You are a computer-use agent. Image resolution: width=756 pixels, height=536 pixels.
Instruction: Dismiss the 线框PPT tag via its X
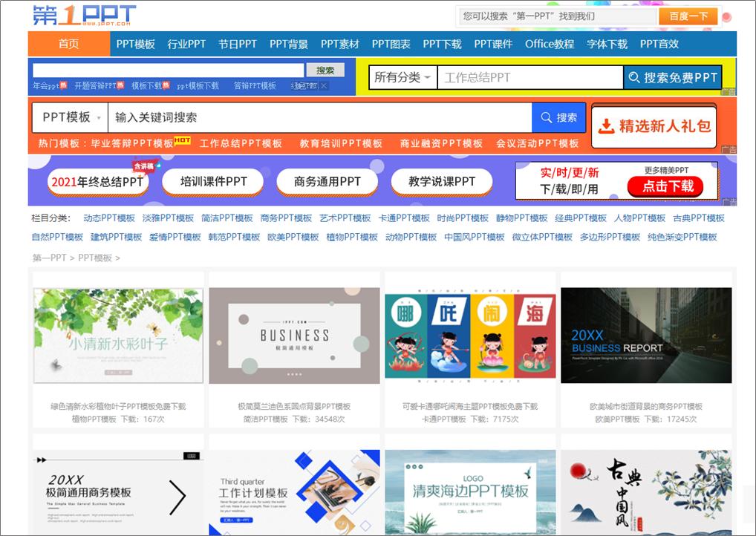[x=324, y=86]
